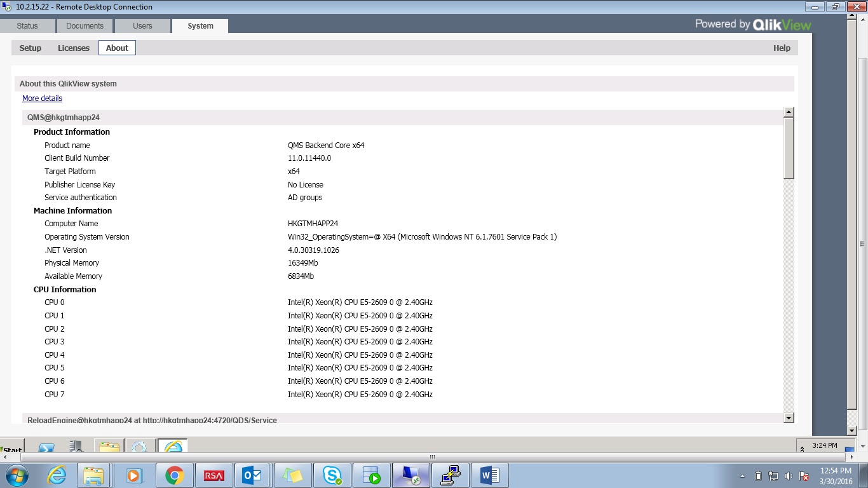The image size is (868, 488).
Task: Open Microsoft Outlook from the taskbar
Action: coord(253,475)
